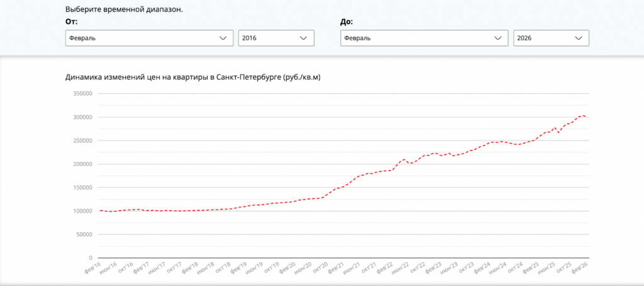Click the 'Выберите временной диапазон' heading text
The height and width of the screenshot is (286, 644).
(x=119, y=10)
